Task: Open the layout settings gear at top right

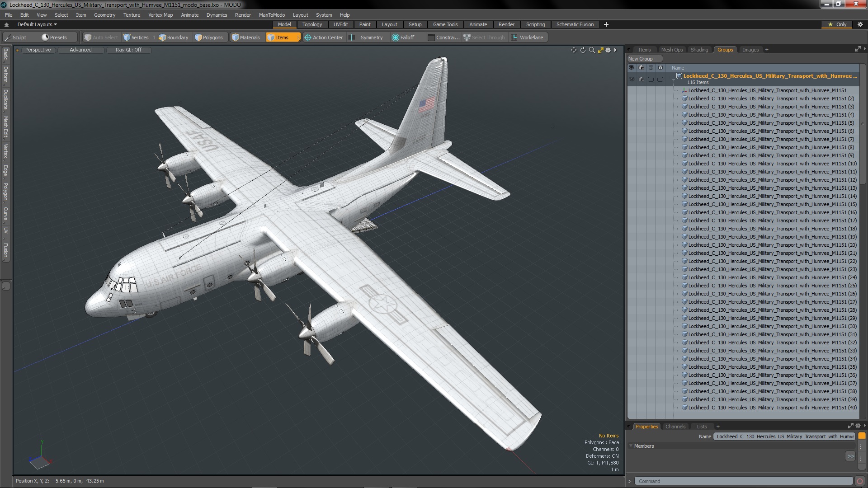Action: click(860, 24)
